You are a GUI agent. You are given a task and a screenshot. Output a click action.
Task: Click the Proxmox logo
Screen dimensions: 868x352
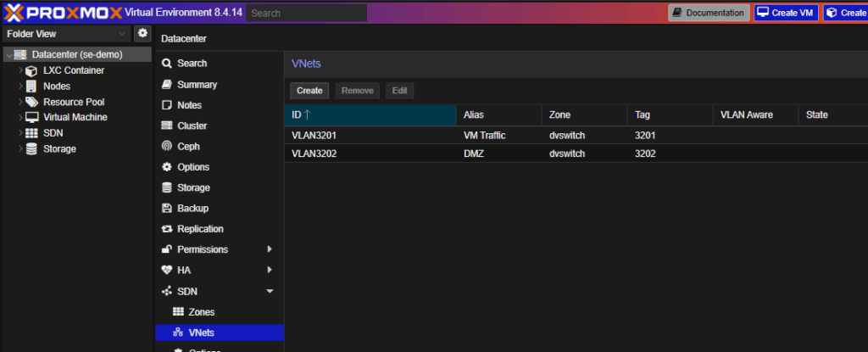click(63, 12)
